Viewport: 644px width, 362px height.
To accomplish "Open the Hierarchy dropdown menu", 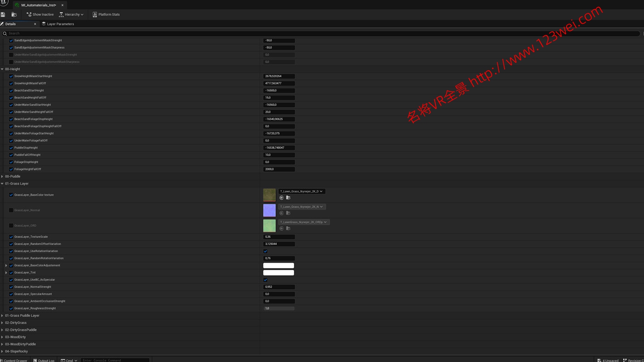I will coord(71,15).
